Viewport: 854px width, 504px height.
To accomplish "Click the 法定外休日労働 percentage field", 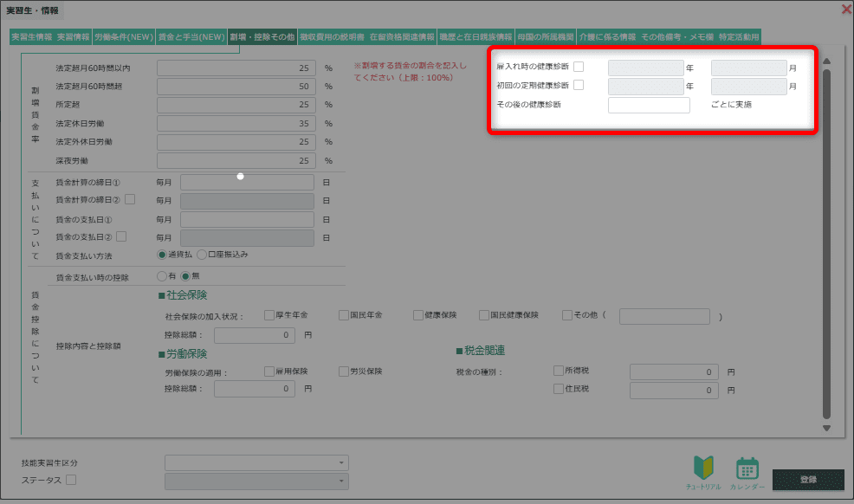I will (236, 142).
